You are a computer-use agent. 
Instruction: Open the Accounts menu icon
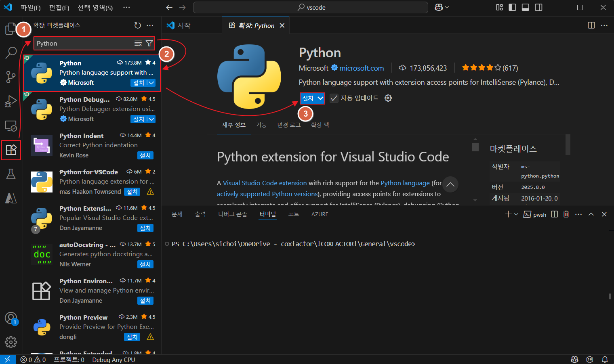(11, 318)
